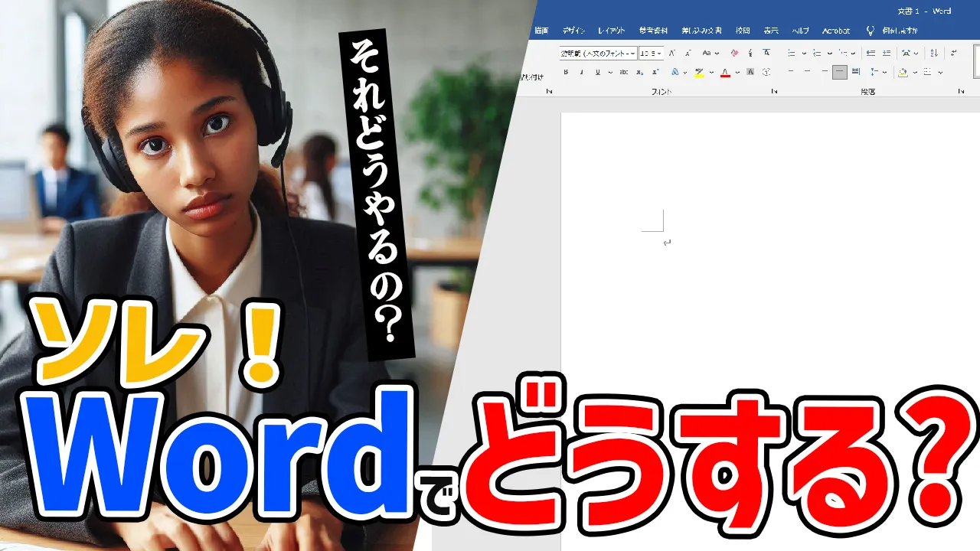Click the numbered list icon

pos(817,53)
